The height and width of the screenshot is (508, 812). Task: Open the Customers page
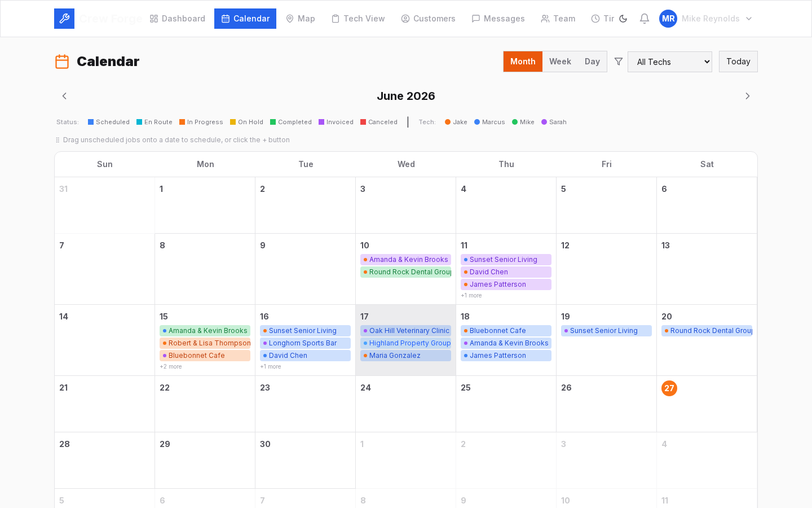click(x=429, y=19)
